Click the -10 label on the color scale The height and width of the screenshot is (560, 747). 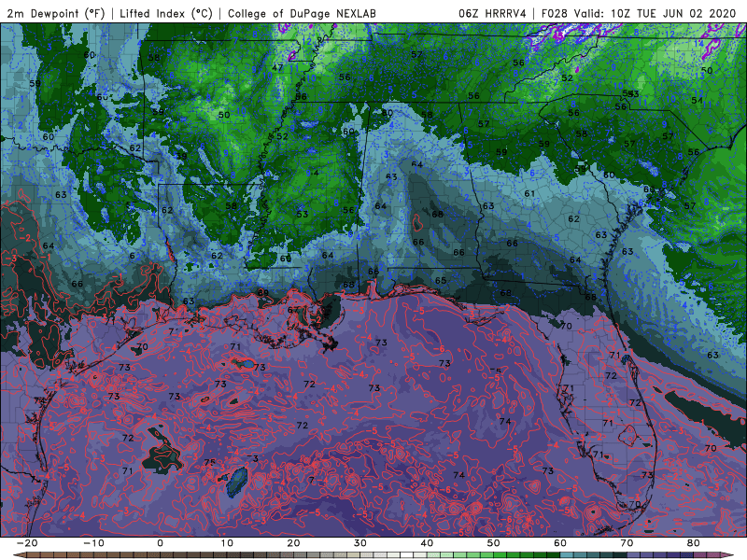[x=93, y=543]
